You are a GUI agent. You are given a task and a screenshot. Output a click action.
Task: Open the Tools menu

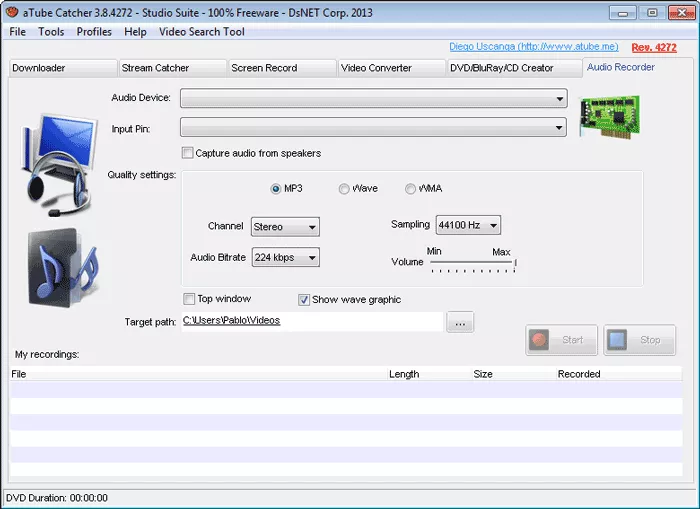point(51,32)
